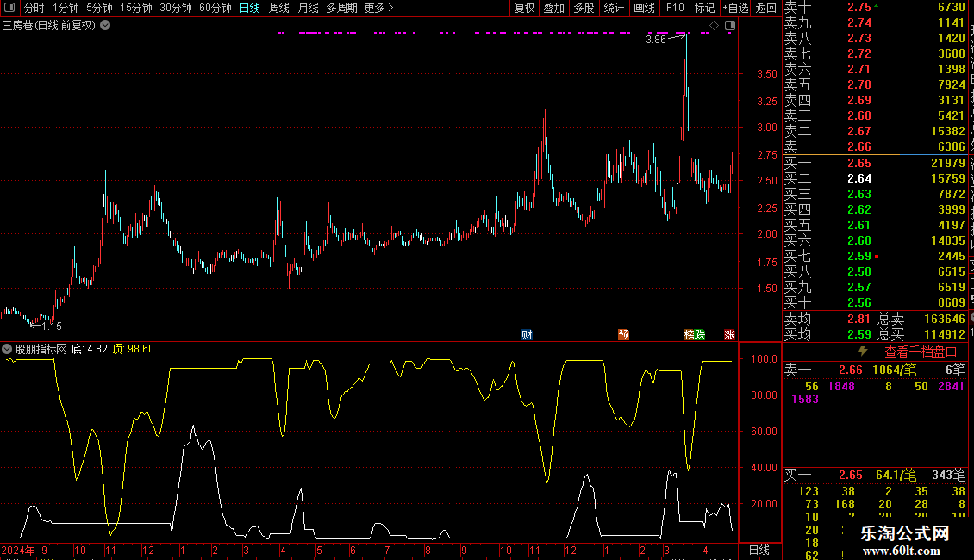This screenshot has height=560, width=974.
Task: Select 卖二 price 2.67 row
Action: pyautogui.click(x=875, y=131)
